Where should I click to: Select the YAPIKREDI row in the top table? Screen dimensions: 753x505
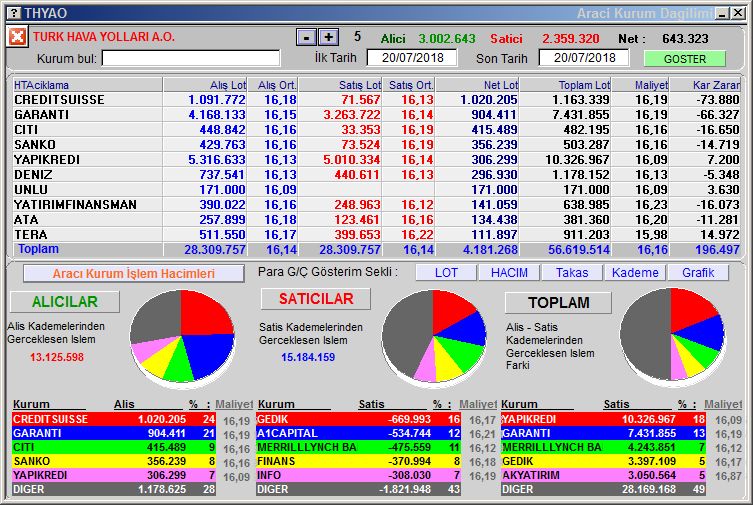376,159
